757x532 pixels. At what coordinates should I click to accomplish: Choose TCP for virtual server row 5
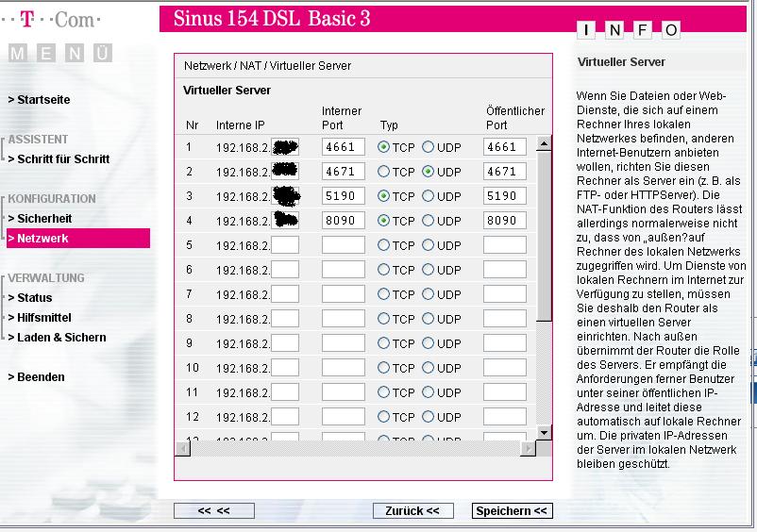tap(384, 245)
